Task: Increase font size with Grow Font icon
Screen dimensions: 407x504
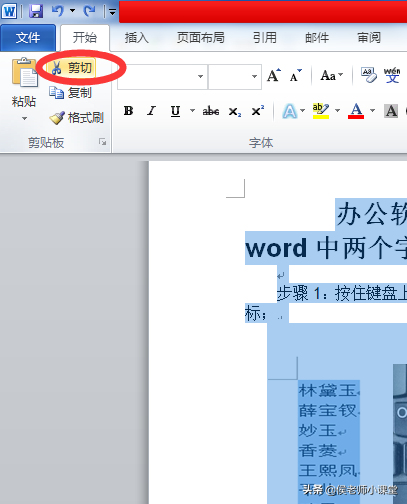Action: tap(274, 75)
